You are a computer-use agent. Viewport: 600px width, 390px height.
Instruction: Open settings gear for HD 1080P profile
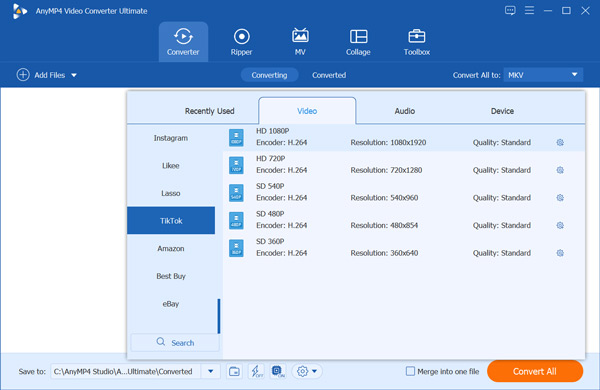tap(560, 142)
